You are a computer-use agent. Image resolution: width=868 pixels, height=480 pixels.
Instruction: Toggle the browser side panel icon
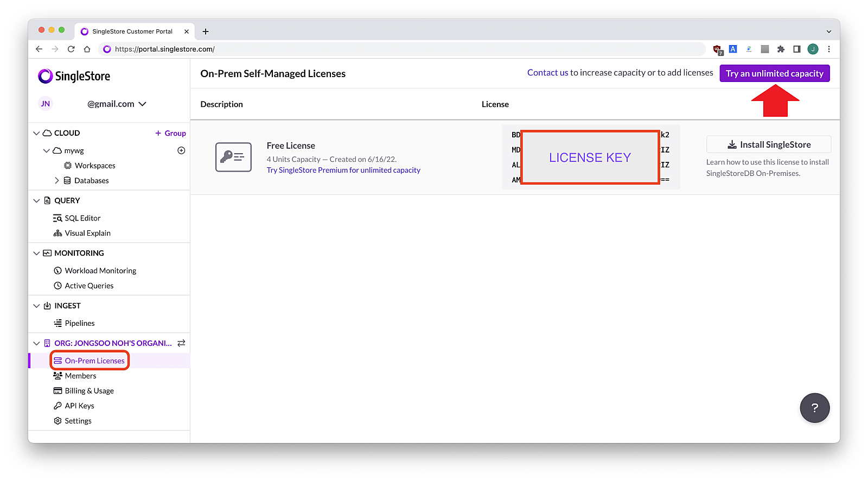797,49
